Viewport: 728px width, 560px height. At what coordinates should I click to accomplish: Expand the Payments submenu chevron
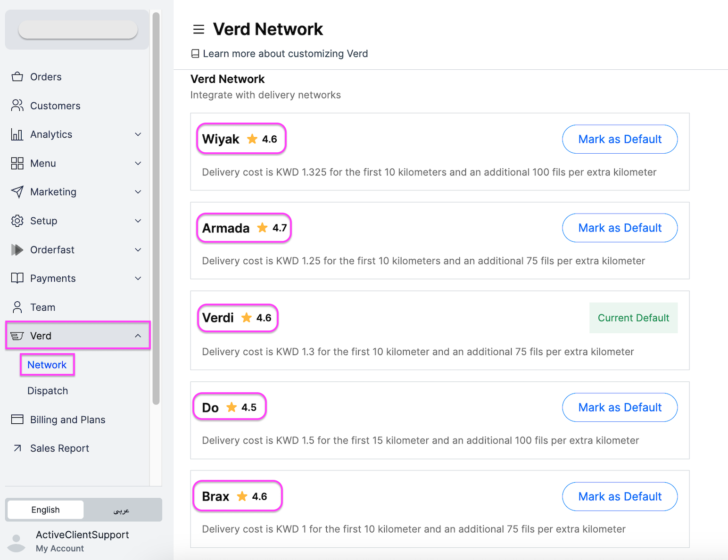(x=138, y=279)
